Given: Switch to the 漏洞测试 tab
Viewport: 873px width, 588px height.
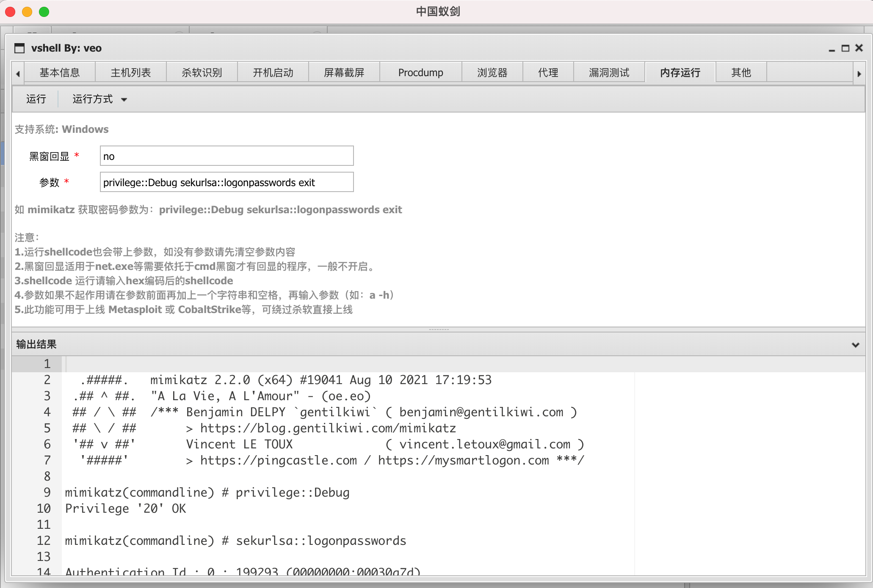Looking at the screenshot, I should (609, 73).
